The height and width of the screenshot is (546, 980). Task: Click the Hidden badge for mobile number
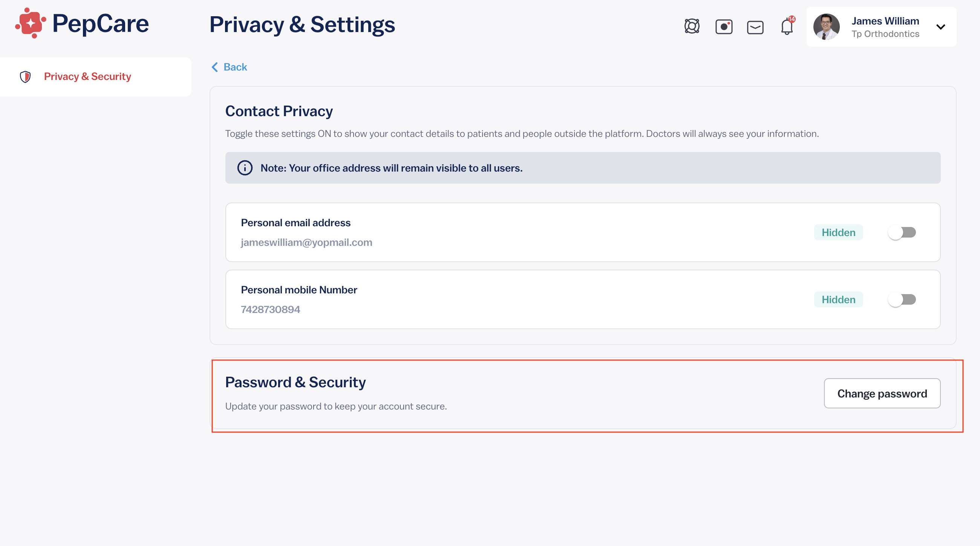(838, 300)
